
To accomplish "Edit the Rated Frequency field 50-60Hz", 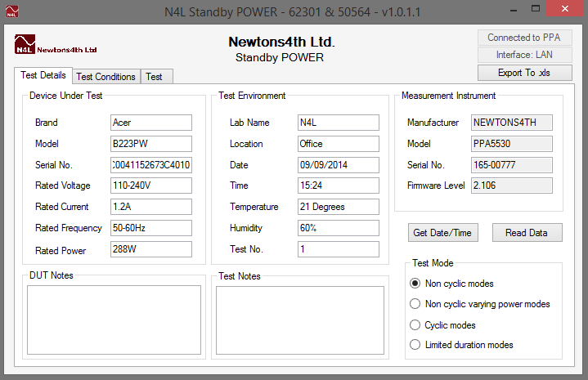I will (x=151, y=228).
